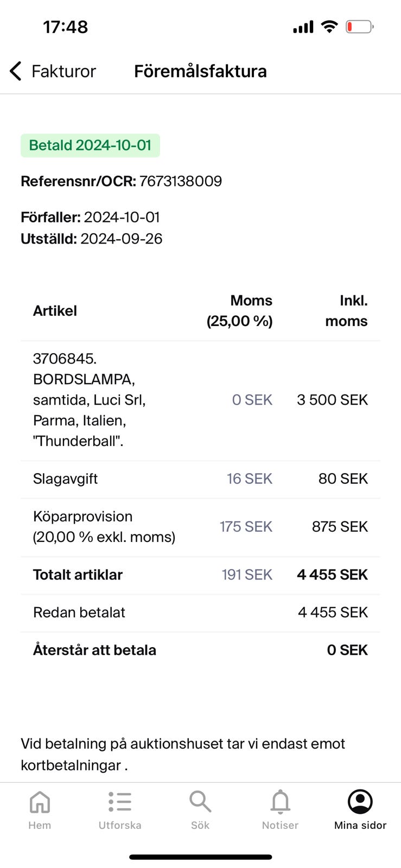Tap the cellular signal bars icon
The height and width of the screenshot is (868, 401).
303,27
